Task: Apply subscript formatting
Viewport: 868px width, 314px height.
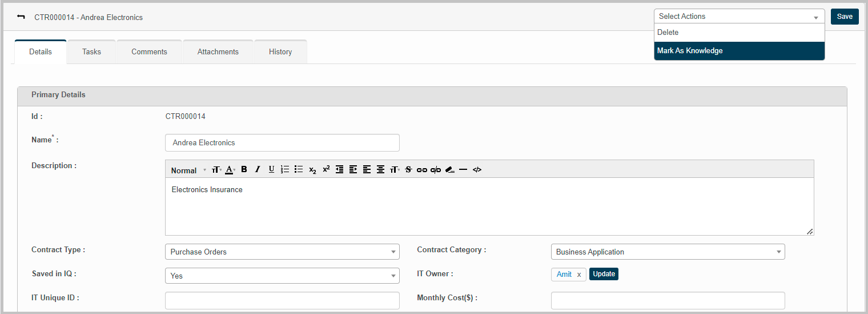Action: [x=312, y=170]
